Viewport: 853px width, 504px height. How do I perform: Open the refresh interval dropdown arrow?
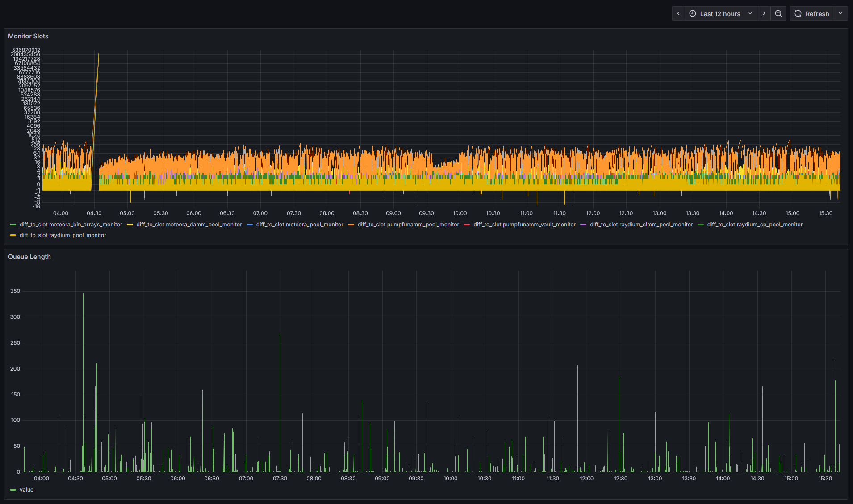click(840, 13)
